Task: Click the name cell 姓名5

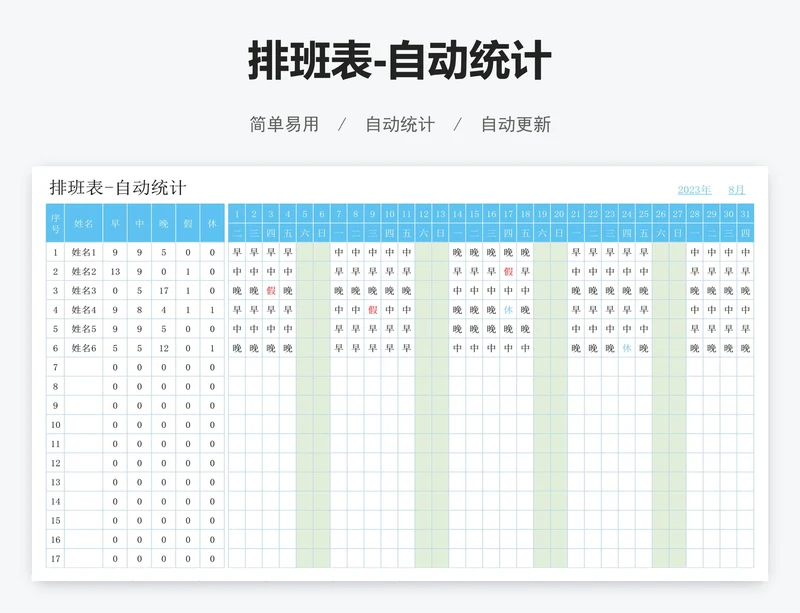Action: [x=84, y=329]
